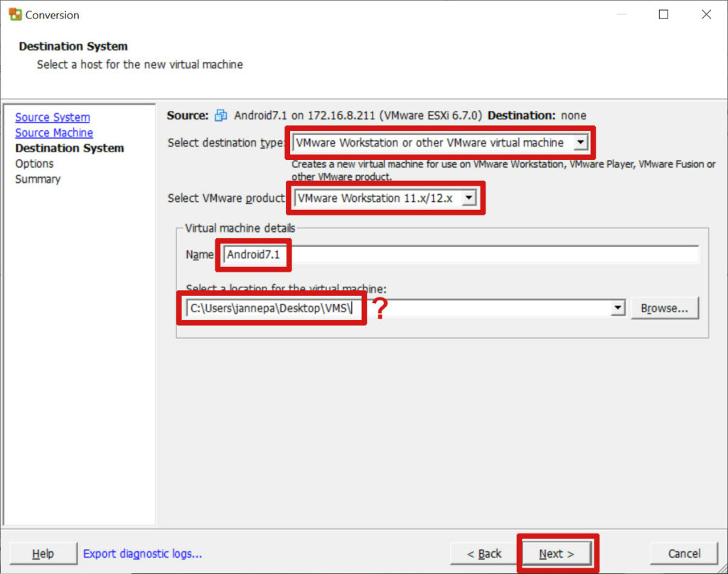The height and width of the screenshot is (574, 728).
Task: Click the destination type description text
Action: (x=503, y=170)
